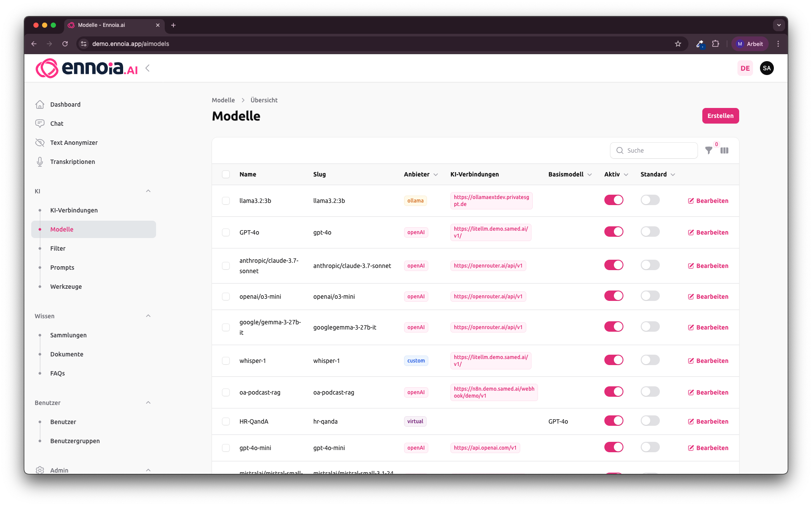The height and width of the screenshot is (506, 812).
Task: Bookmark this page with the star
Action: pos(678,44)
